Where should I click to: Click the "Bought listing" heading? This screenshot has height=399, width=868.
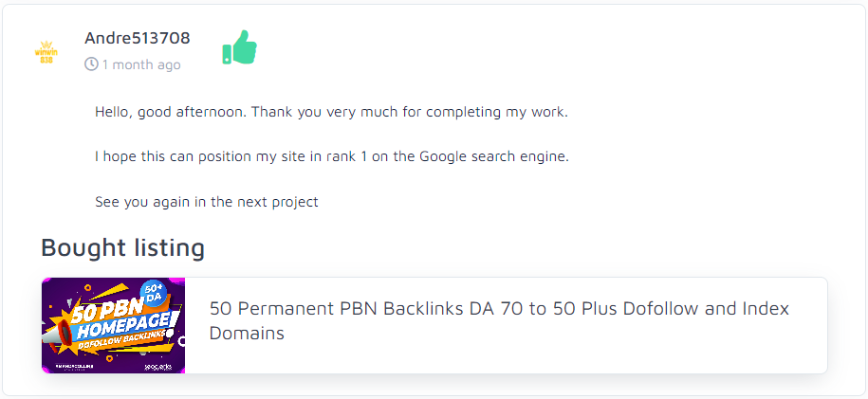(122, 247)
